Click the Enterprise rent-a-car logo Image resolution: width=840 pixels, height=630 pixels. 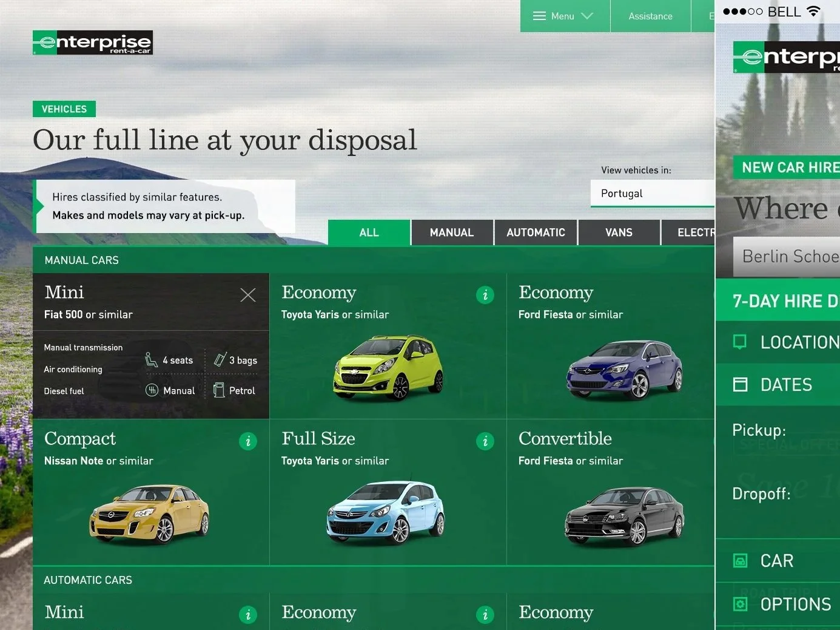point(93,42)
